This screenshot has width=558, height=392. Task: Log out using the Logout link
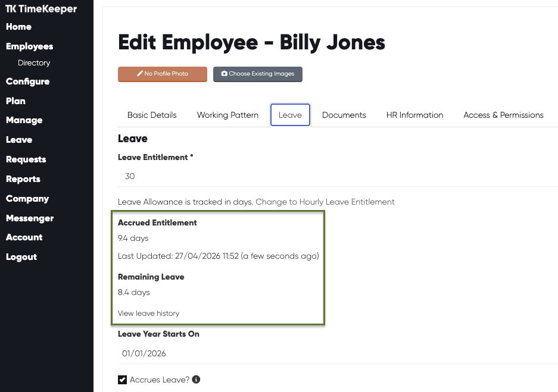(x=21, y=256)
